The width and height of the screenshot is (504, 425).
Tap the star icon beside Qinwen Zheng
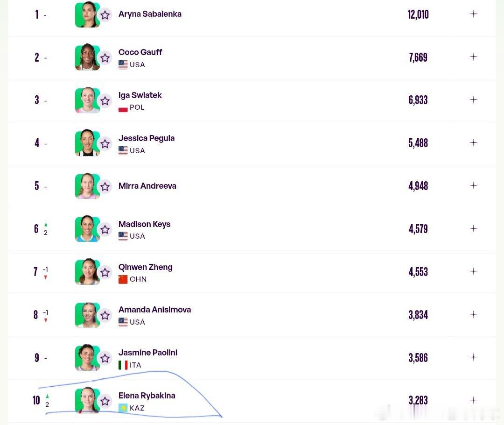(x=105, y=272)
